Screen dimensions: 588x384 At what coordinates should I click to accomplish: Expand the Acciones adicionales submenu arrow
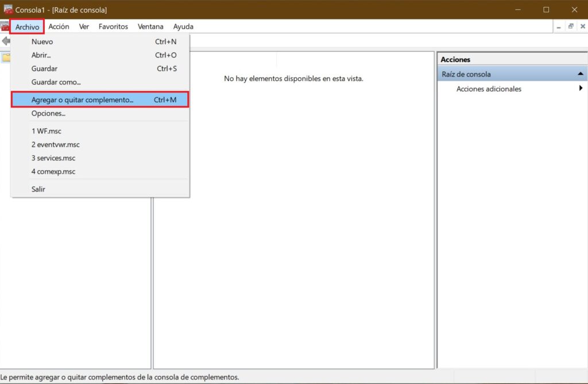point(581,89)
